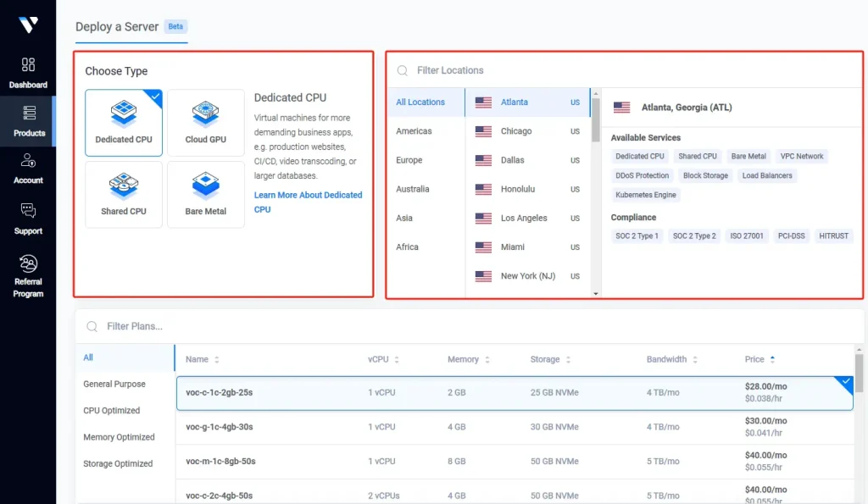Select the Cloud GPU server type icon
The width and height of the screenshot is (868, 504).
205,114
